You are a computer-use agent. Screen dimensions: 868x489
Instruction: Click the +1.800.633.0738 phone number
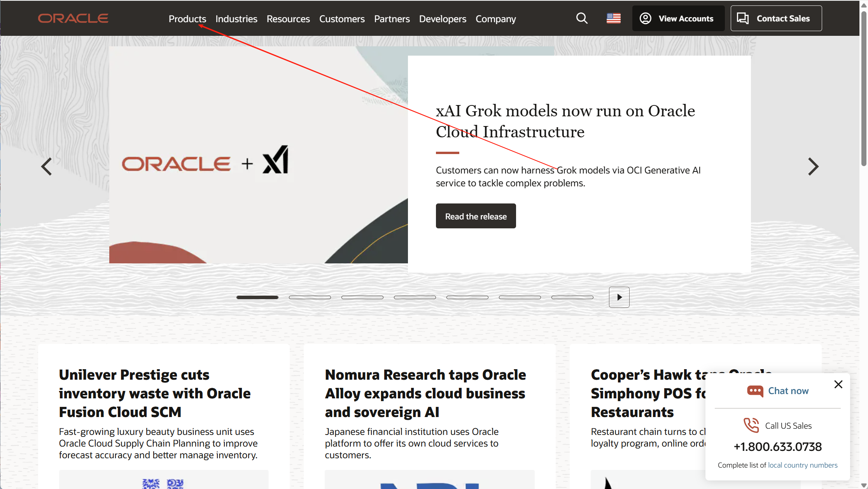tap(778, 447)
